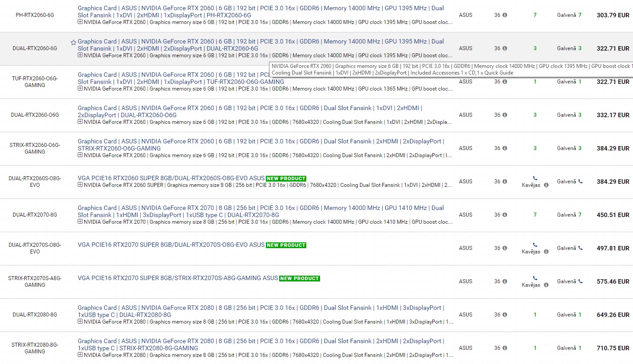Click phone icon above Kavējas for DUAL-RTX2070S-O8G-EVO
Image resolution: width=633 pixels, height=364 pixels.
[x=535, y=245]
